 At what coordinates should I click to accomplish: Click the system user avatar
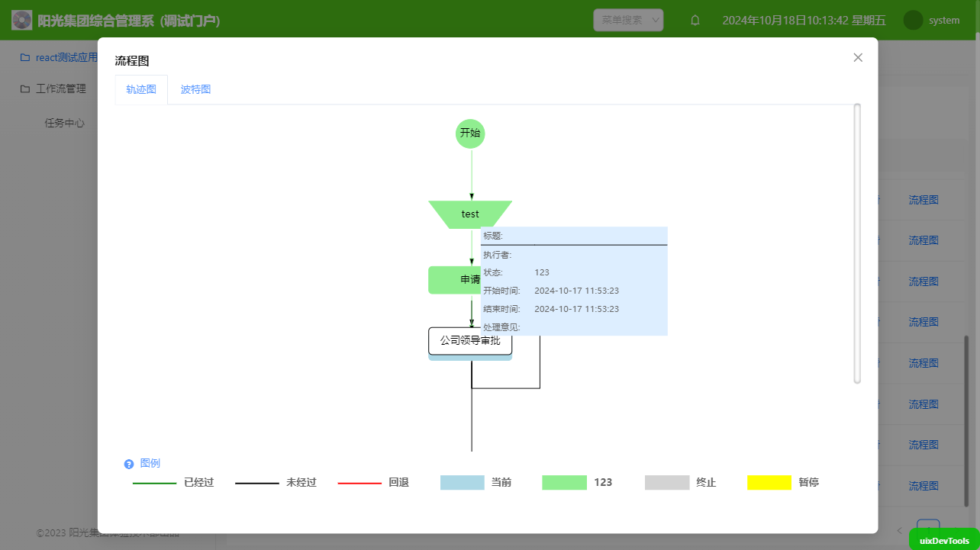[913, 20]
